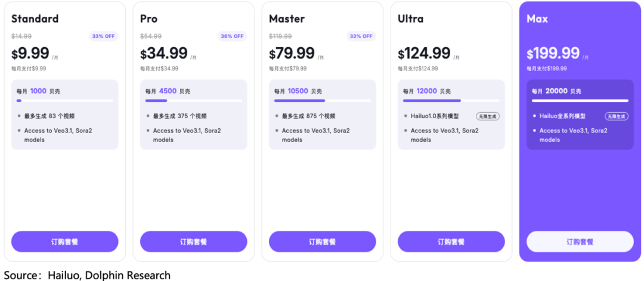644x281 pixels.
Task: Click the Ultra 12000 贝壳 progress bar
Action: 451,101
